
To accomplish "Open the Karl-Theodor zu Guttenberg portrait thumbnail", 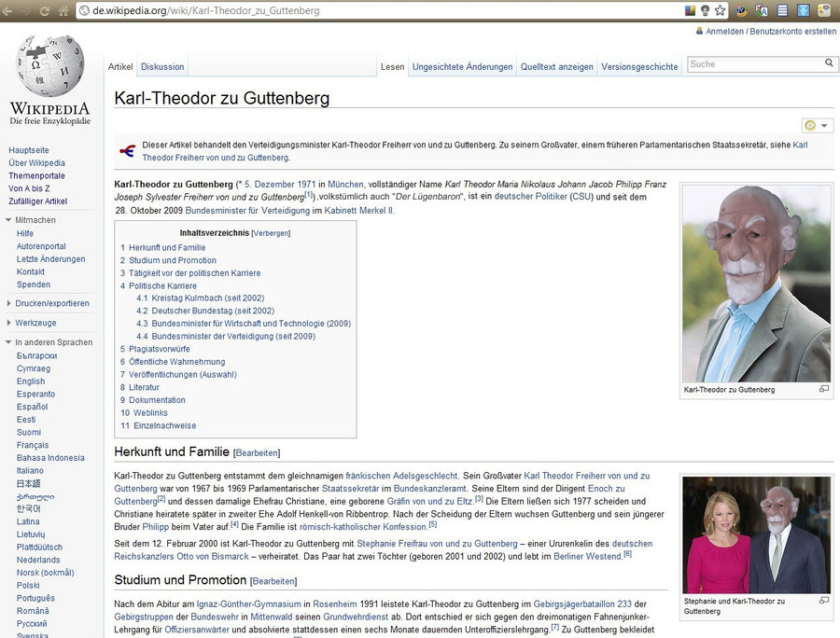I will tap(756, 284).
